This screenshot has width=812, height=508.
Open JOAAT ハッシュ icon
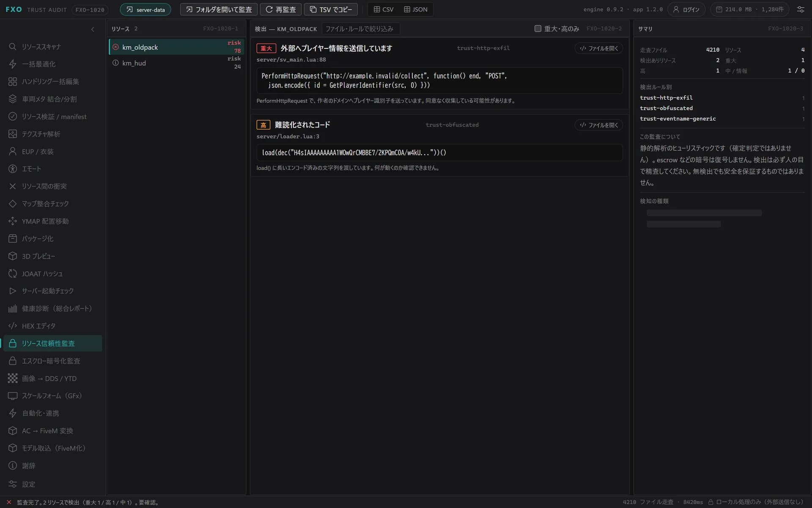(13, 273)
